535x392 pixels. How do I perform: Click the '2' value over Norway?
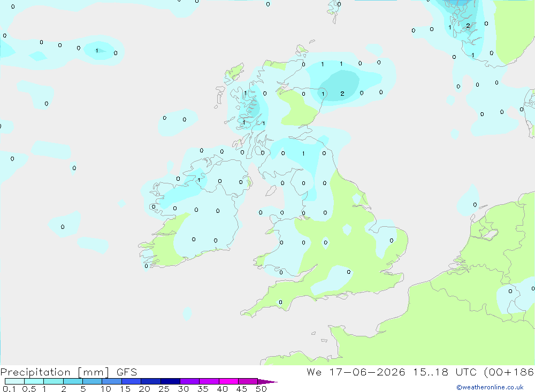click(x=468, y=26)
